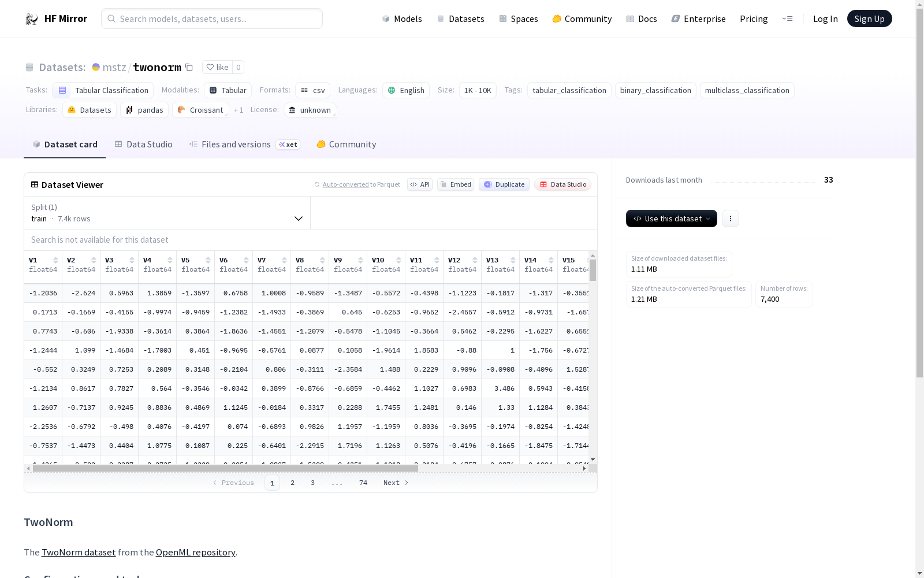Select the 1K - 10K size tag
Screen dimensions: 924x578
(478, 90)
